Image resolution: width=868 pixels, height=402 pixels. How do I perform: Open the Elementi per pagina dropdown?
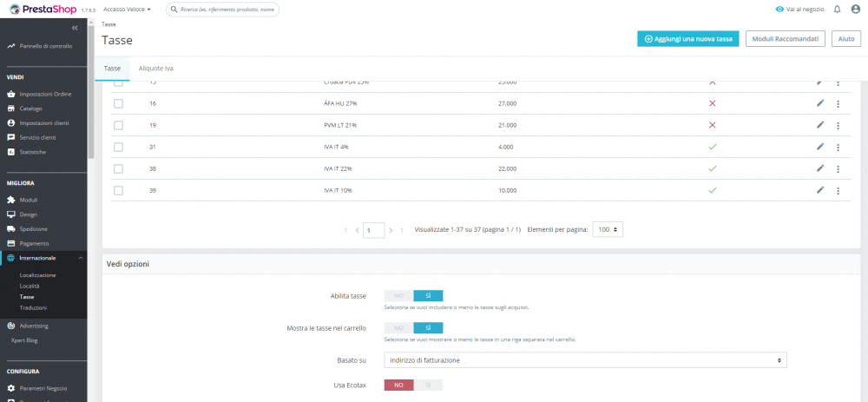click(x=608, y=229)
